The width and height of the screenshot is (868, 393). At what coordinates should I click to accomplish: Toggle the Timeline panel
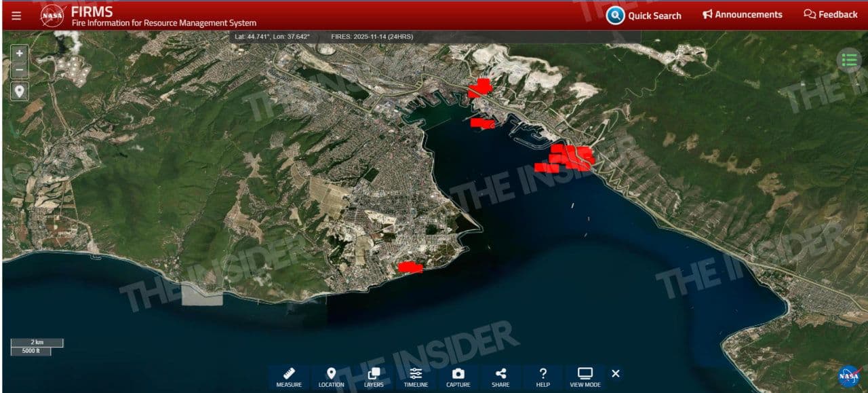pyautogui.click(x=416, y=377)
